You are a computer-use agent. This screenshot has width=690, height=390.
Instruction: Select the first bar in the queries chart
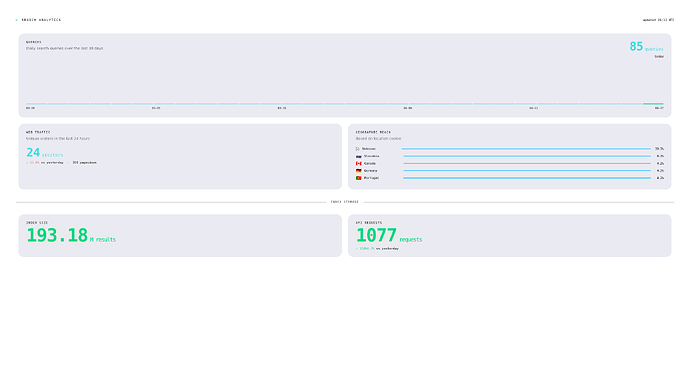37,104
